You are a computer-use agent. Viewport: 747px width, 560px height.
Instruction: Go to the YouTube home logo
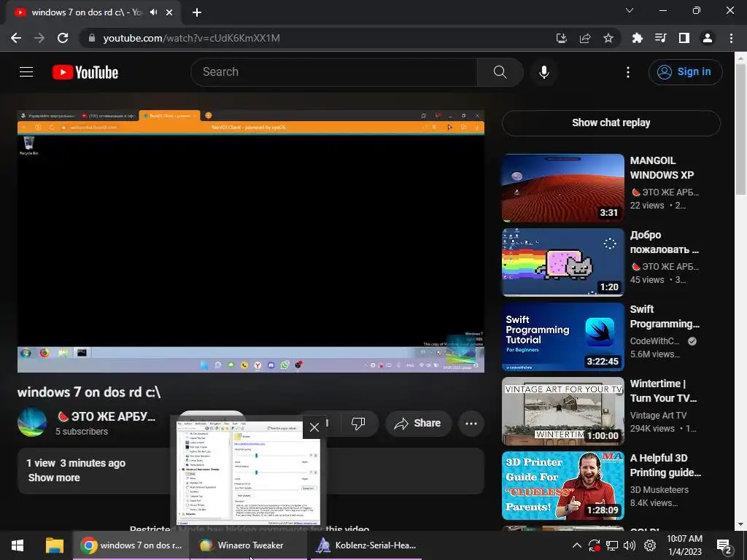85,72
